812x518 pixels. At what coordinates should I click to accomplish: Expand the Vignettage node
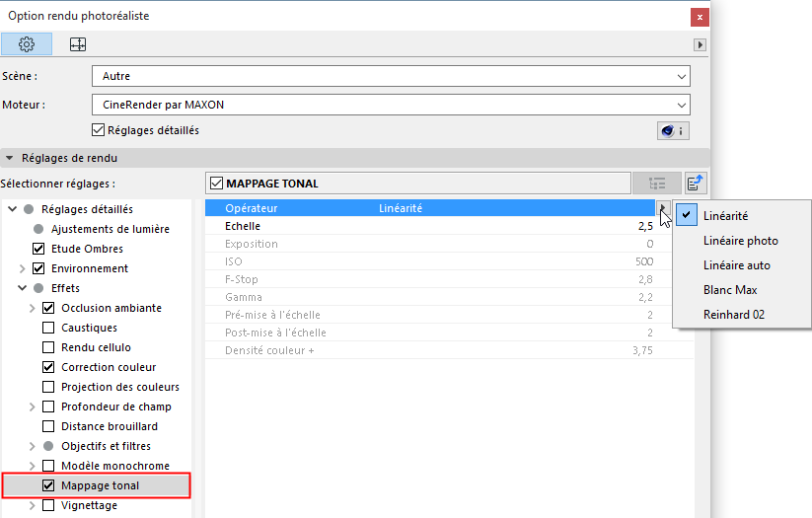(x=33, y=505)
